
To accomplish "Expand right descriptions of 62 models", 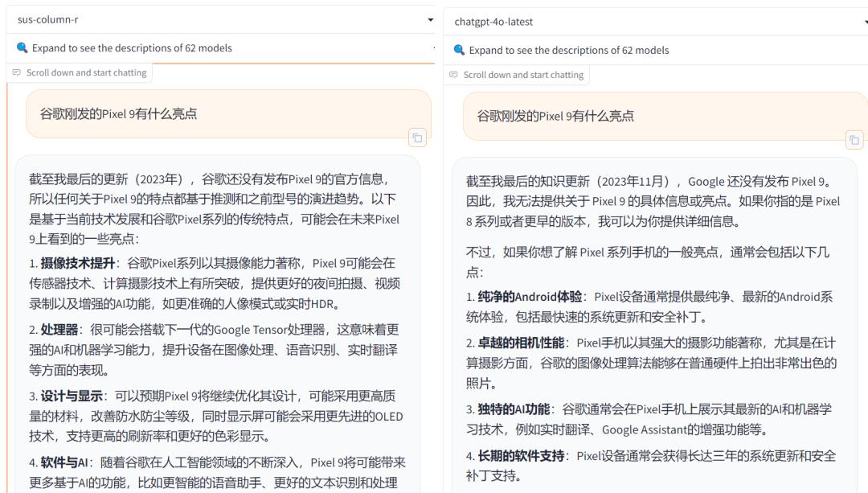I will pos(569,50).
